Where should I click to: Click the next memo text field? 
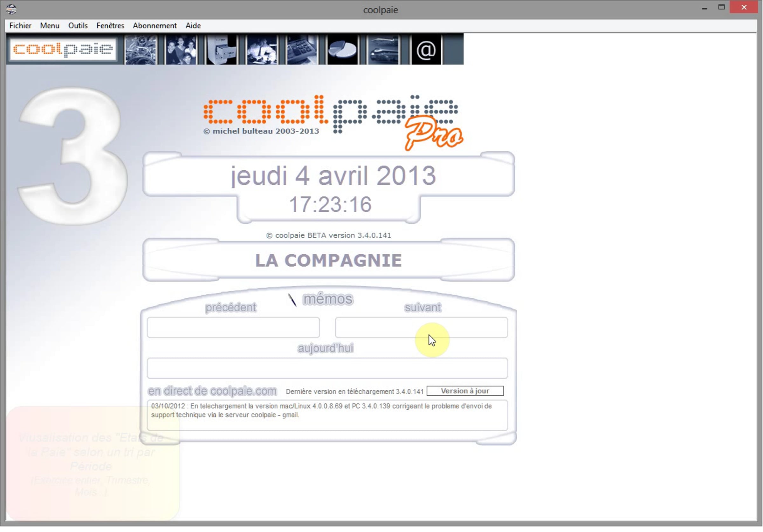tap(421, 327)
